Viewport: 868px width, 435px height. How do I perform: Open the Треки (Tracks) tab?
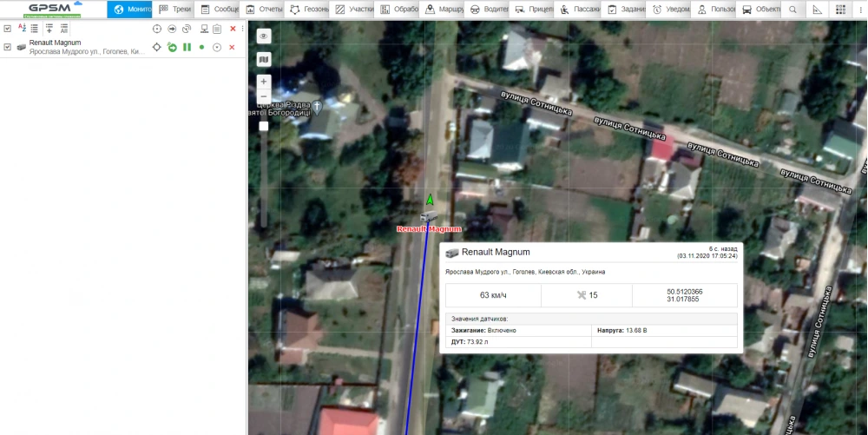(174, 10)
